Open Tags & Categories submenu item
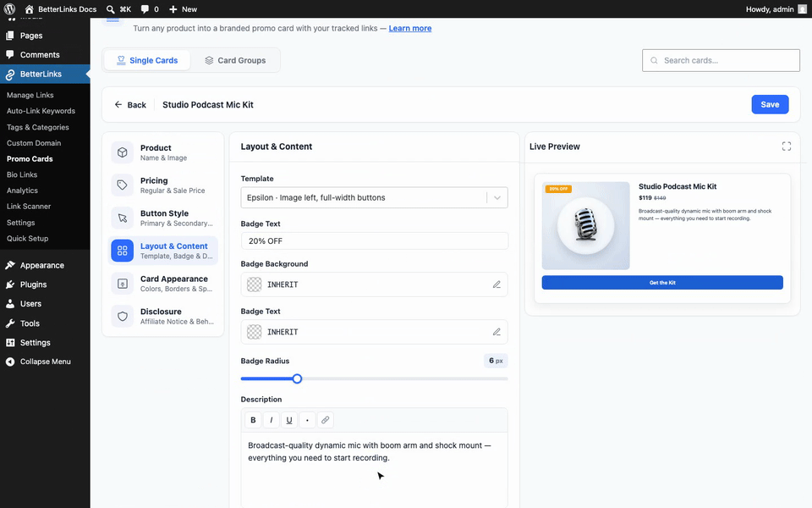Image resolution: width=812 pixels, height=508 pixels. (x=38, y=127)
